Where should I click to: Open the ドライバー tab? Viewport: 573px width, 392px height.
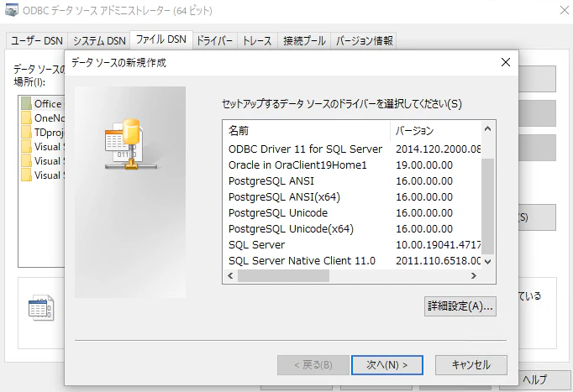point(214,40)
